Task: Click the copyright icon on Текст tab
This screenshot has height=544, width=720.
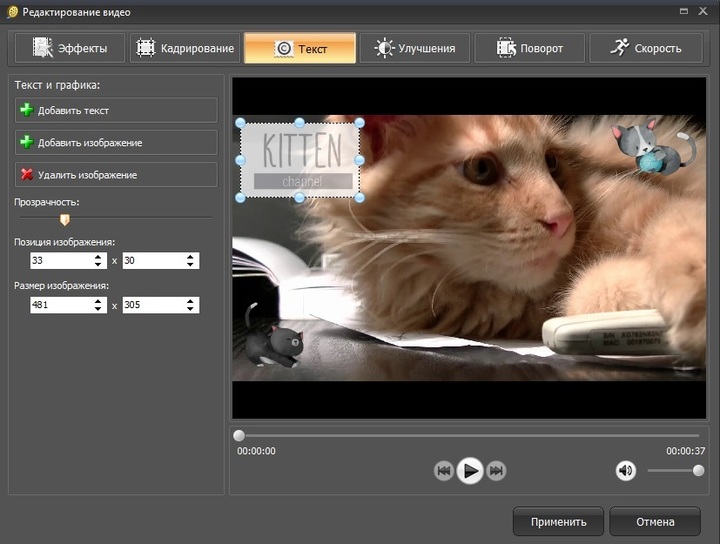Action: (x=284, y=48)
